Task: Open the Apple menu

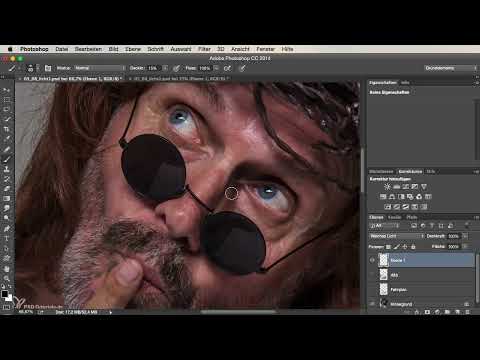Action: tap(10, 49)
